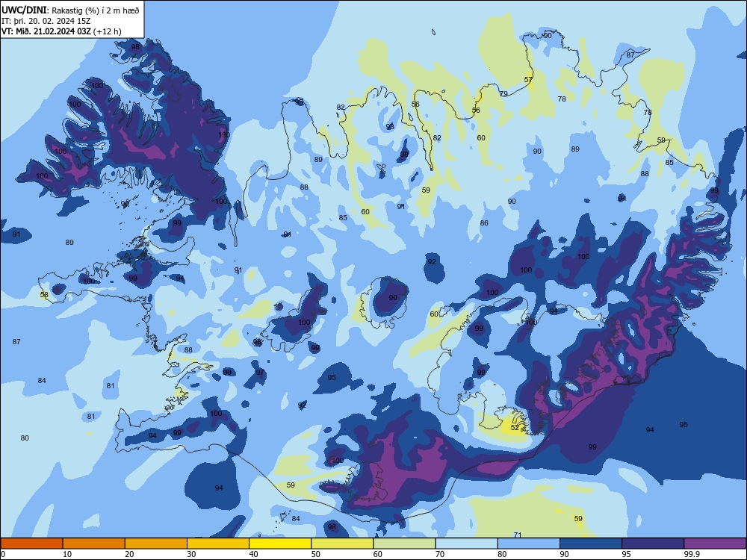Click the 80–90 medium blue legend swatch

529,544
